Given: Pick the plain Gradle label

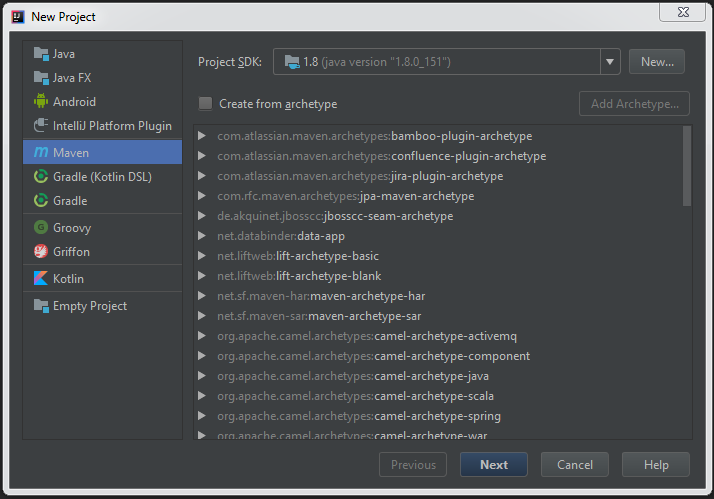Looking at the screenshot, I should (70, 201).
